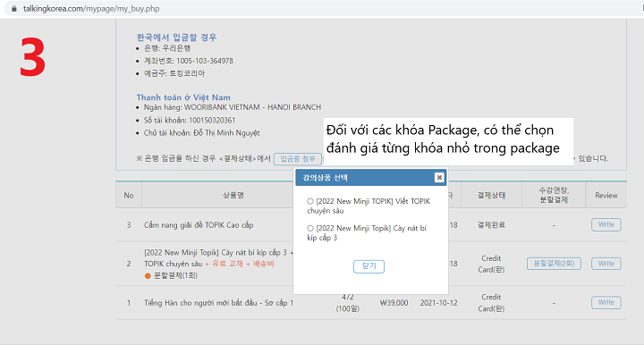
Task: Click the 입금증 첨부 button
Action: tap(297, 159)
